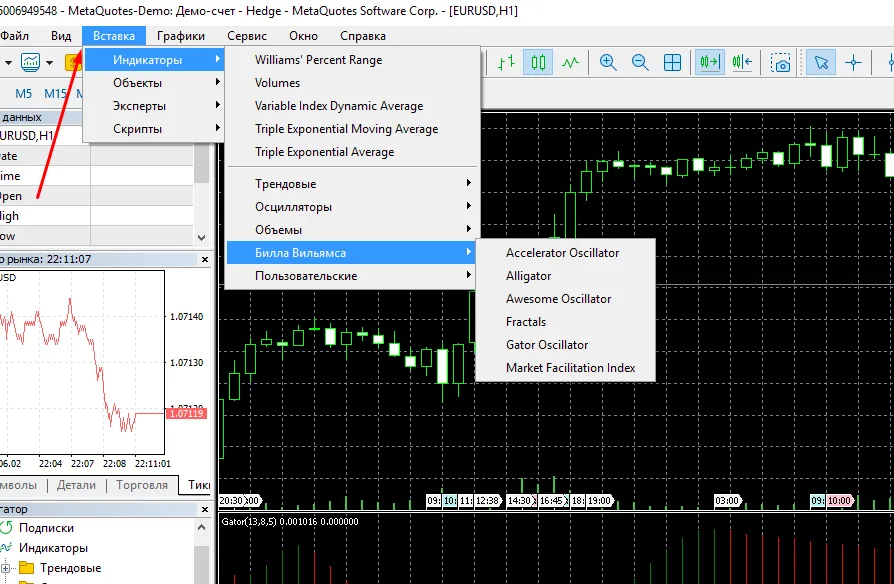Zoom in on the chart
The height and width of the screenshot is (584, 894).
[608, 62]
